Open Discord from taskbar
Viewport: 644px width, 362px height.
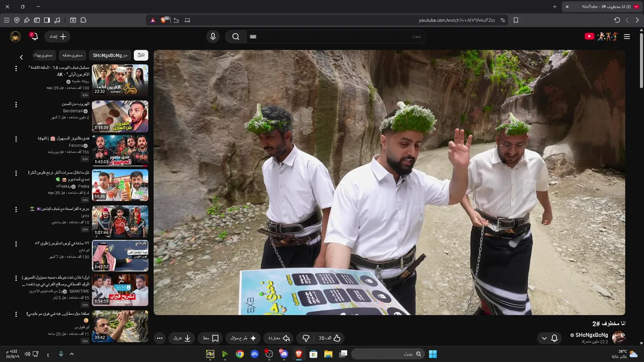284,354
